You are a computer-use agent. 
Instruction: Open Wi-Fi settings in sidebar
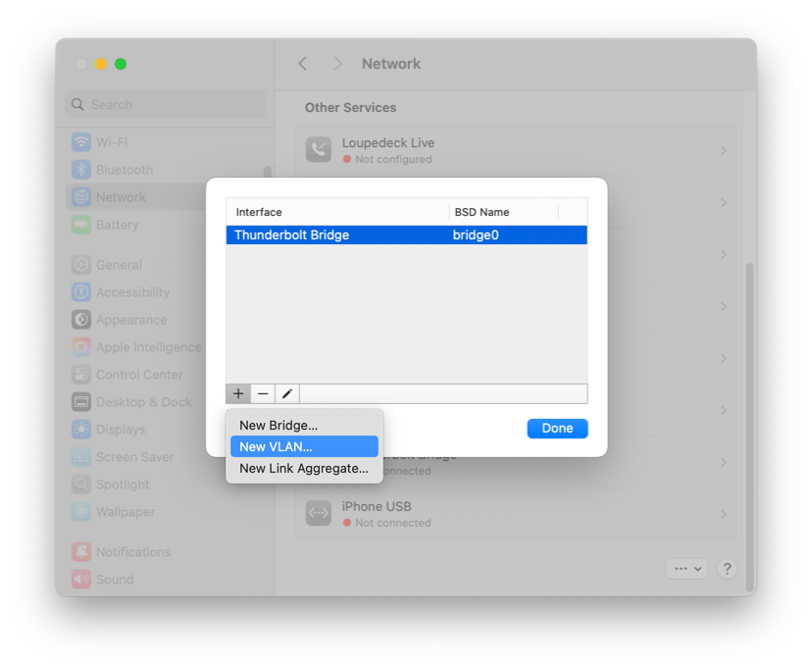coord(111,142)
